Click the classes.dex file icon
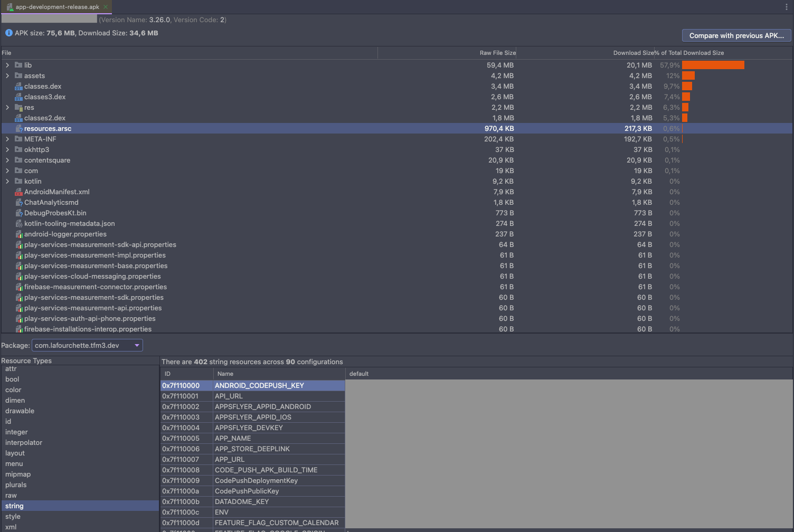The width and height of the screenshot is (794, 532). (18, 87)
